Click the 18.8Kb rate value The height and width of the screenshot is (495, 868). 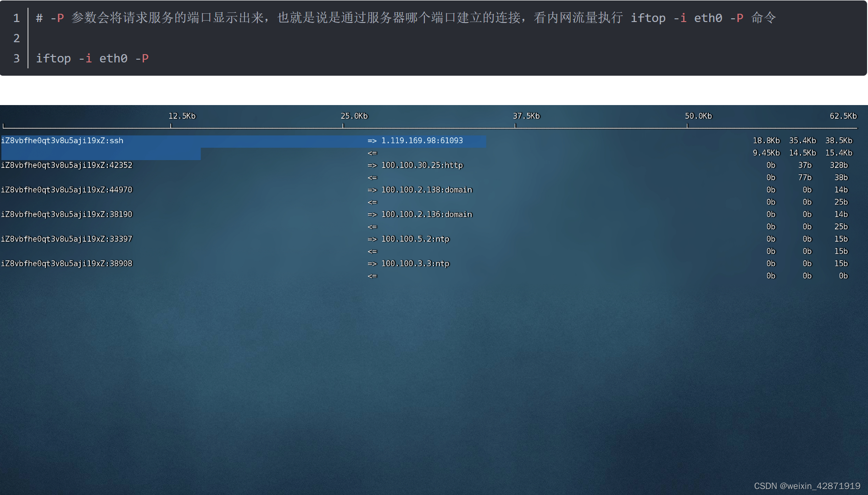tap(766, 141)
